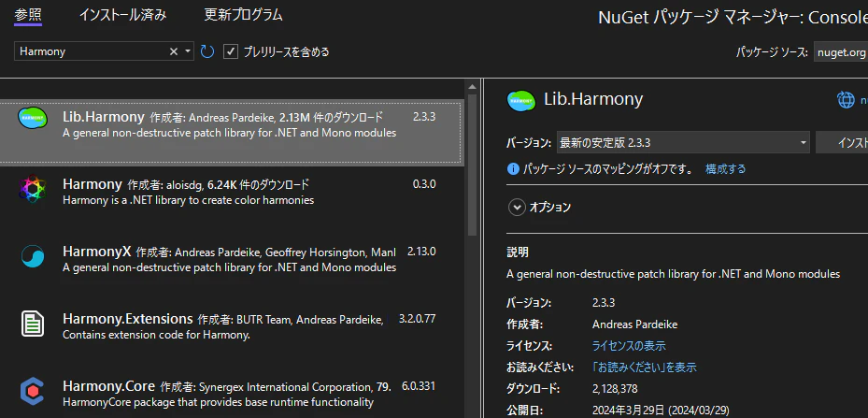Click the globe icon beside Lib.Harmony title

846,100
